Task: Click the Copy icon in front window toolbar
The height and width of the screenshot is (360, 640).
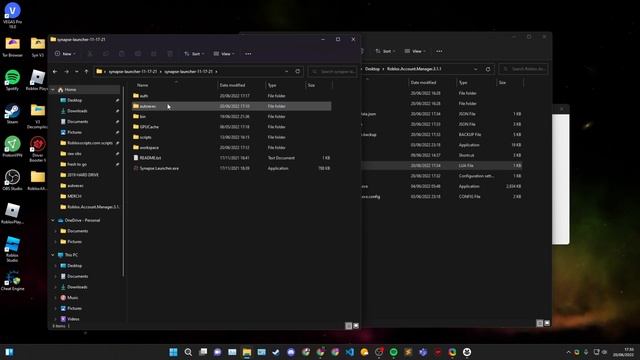Action: [106, 53]
